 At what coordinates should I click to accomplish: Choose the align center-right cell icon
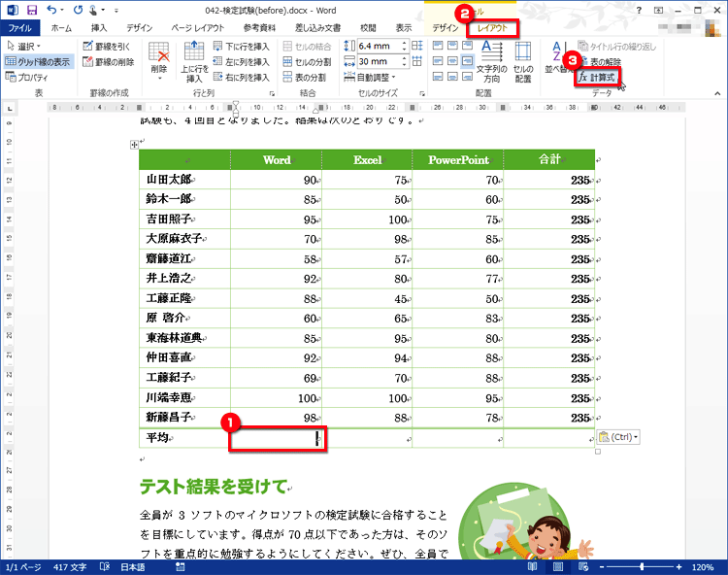(468, 61)
